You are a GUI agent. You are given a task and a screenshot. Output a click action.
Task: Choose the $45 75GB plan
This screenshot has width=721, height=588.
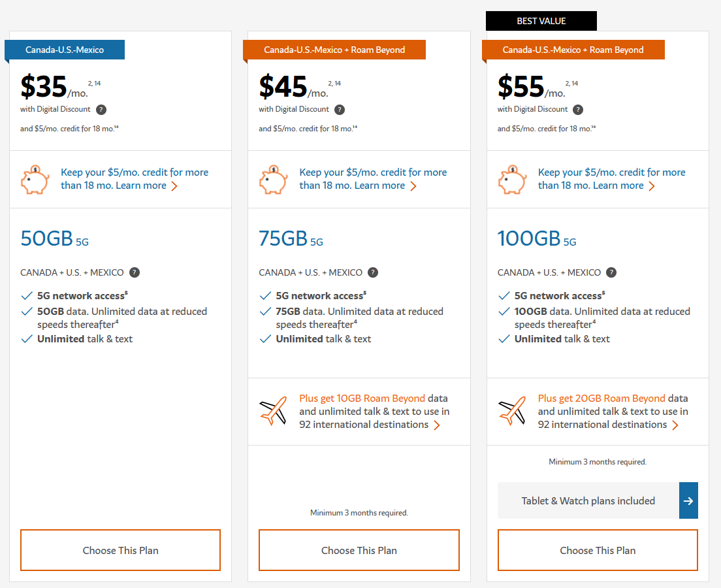pos(359,550)
